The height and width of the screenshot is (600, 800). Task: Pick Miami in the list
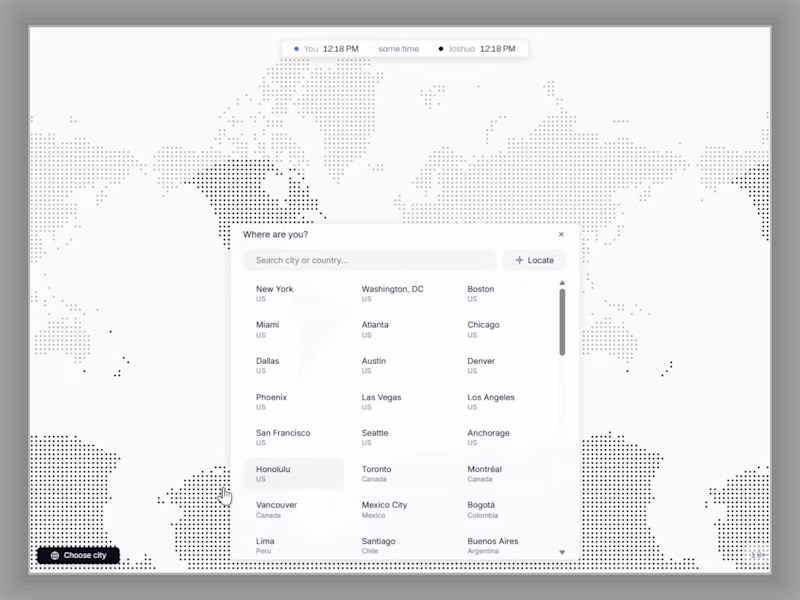294,329
